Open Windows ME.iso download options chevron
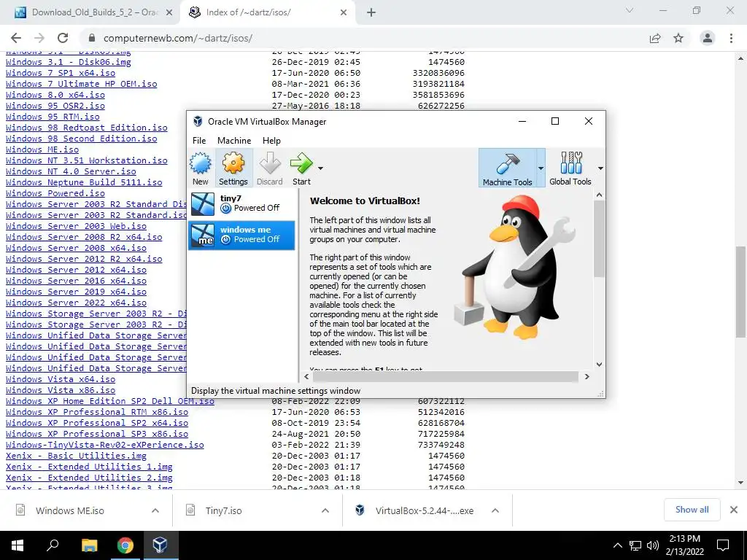This screenshot has width=747, height=560. click(155, 510)
